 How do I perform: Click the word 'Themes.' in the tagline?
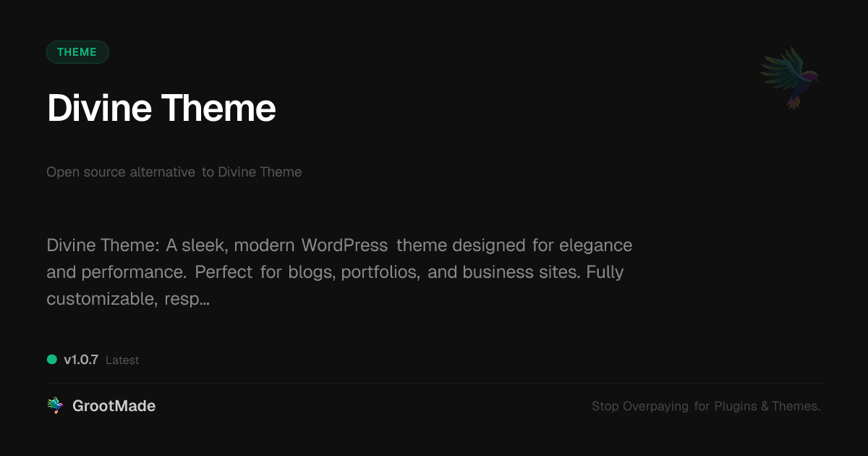pos(796,406)
